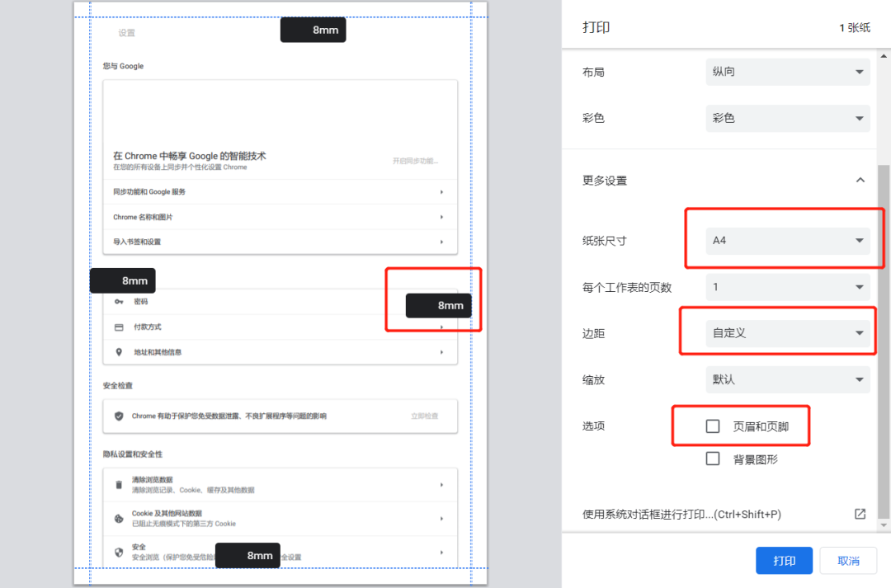Click the trash icon beside 清除浏览数据
Screen dimensions: 891x588
(118, 483)
